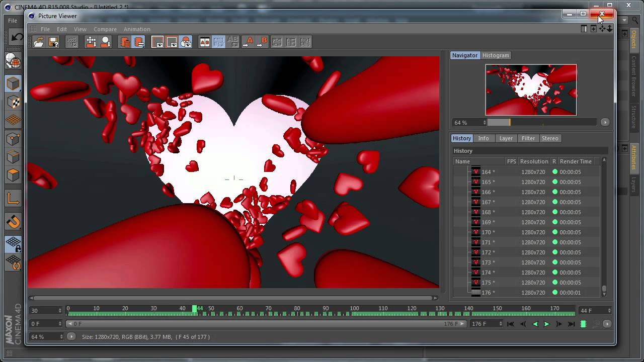Toggle the color channels display icon
This screenshot has width=644, height=362.
pos(186,42)
